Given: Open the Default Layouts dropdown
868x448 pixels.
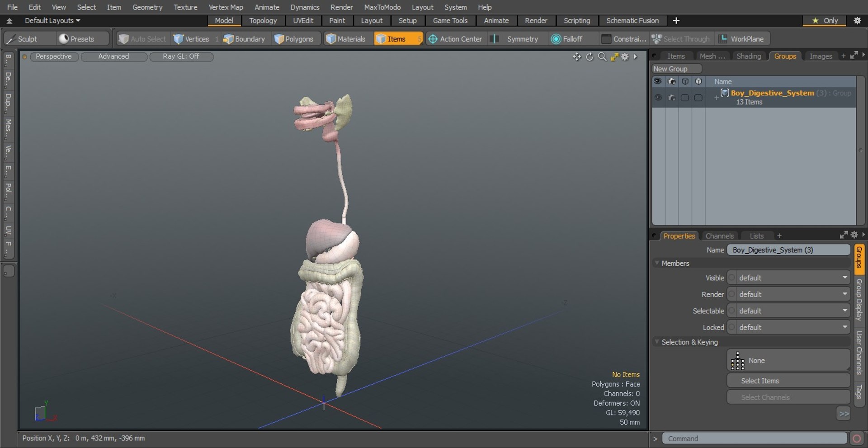Looking at the screenshot, I should point(52,21).
